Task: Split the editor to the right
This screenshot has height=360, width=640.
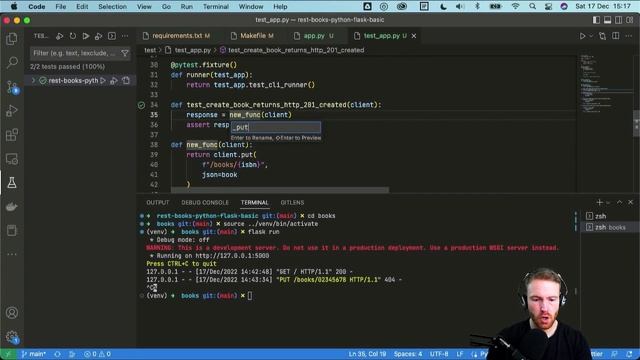Action: pos(616,36)
